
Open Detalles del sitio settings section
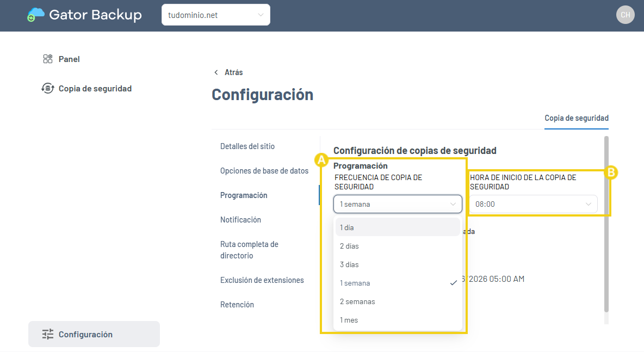pos(247,146)
